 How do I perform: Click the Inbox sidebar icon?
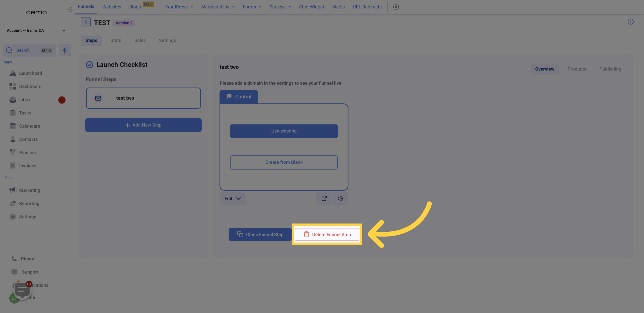12,100
